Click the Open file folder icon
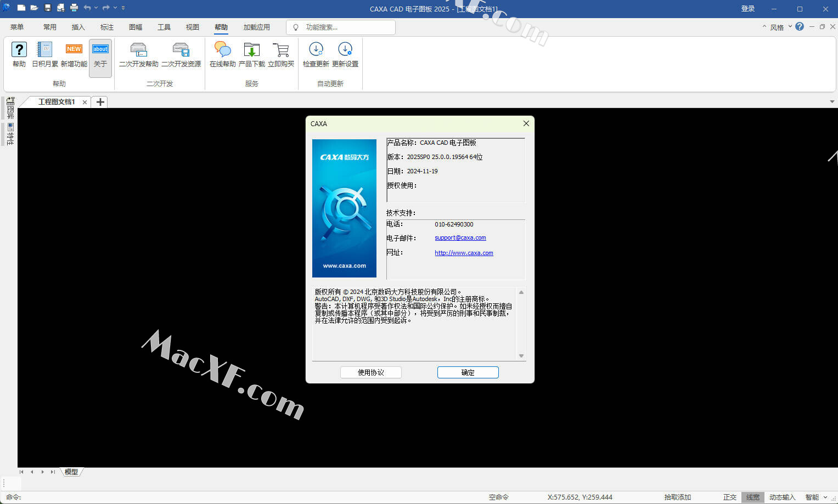The width and height of the screenshot is (838, 504). pos(34,8)
